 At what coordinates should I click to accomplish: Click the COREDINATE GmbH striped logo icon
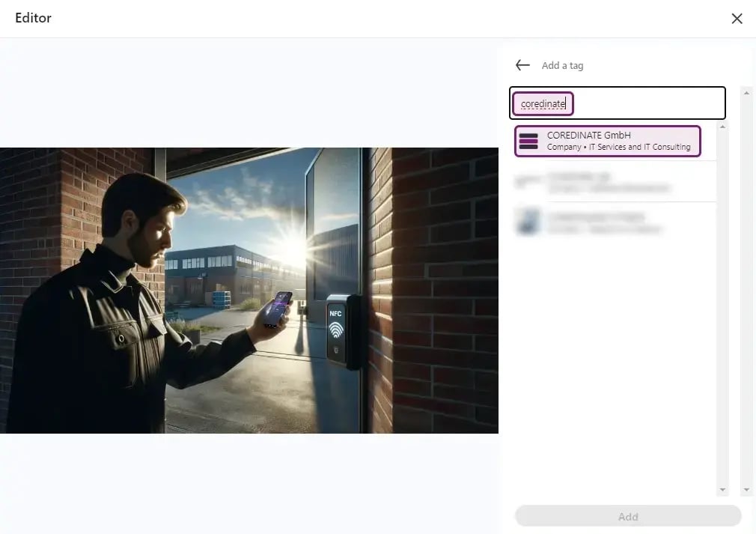tap(528, 141)
